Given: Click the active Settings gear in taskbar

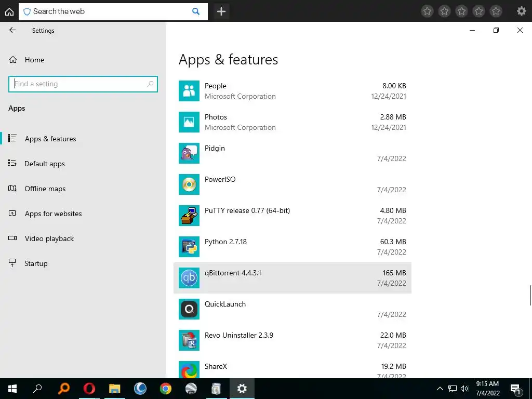Looking at the screenshot, I should (242, 389).
